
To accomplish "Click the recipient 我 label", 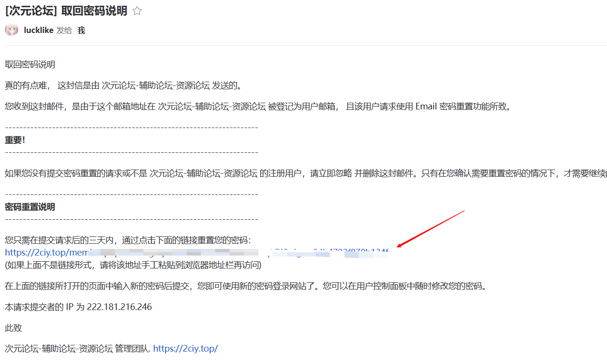I will (x=81, y=31).
